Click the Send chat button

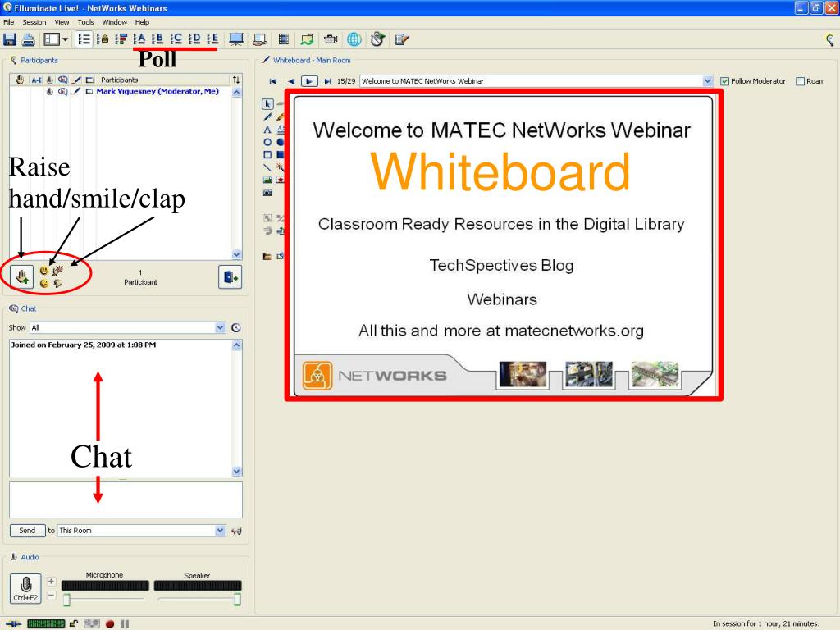click(x=27, y=531)
